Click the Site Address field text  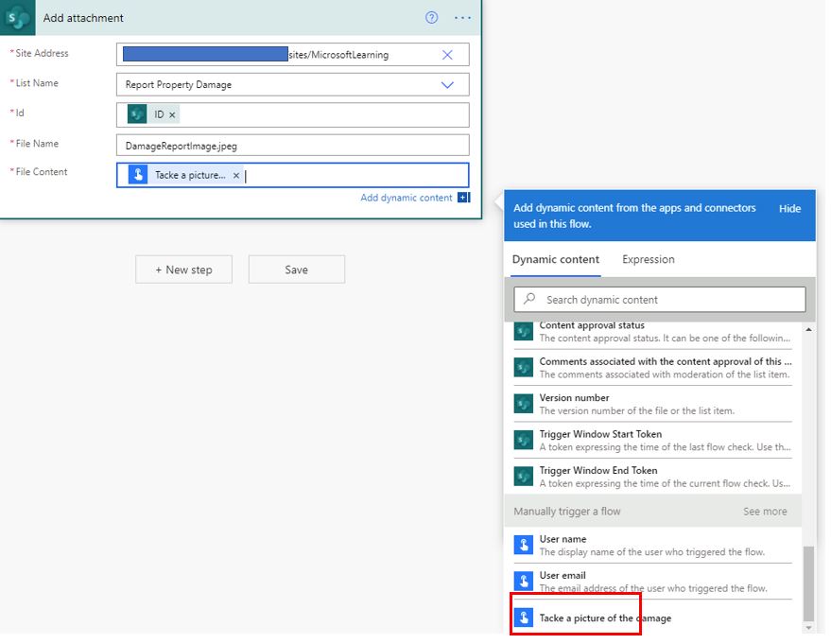[x=338, y=55]
